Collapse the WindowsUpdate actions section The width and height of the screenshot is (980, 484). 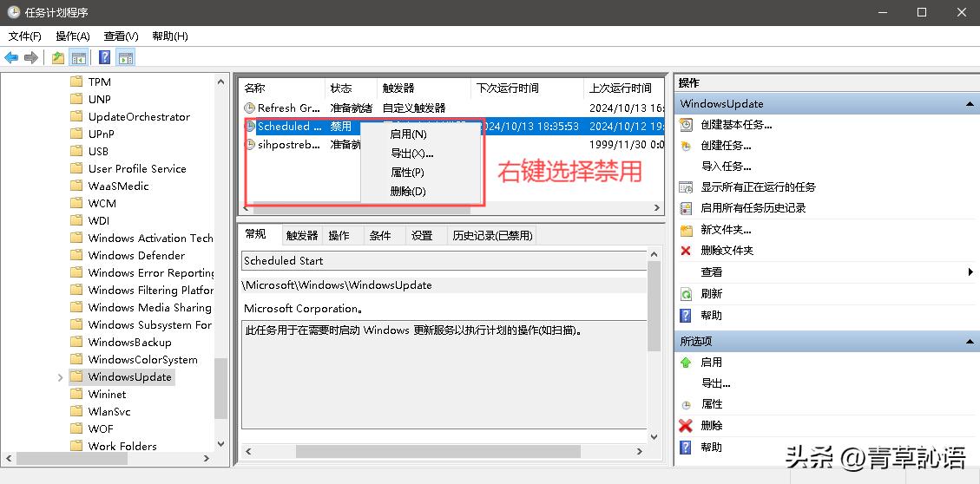pyautogui.click(x=970, y=104)
